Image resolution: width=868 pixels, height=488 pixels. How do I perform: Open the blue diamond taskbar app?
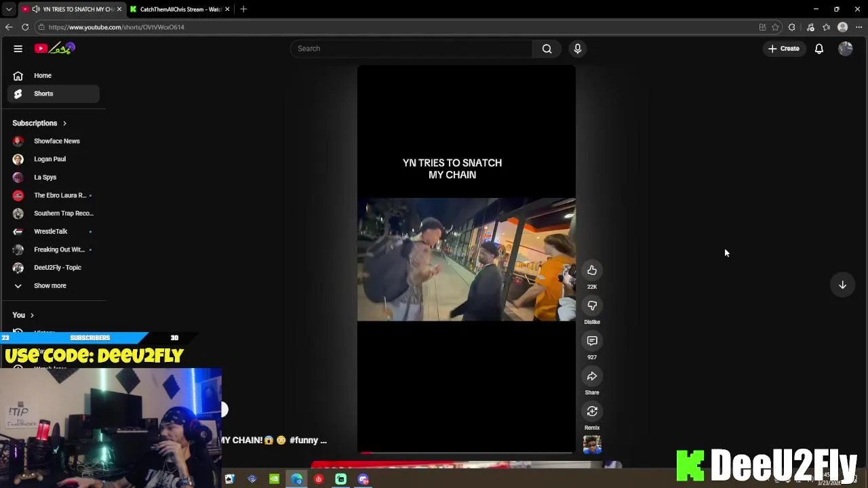[252, 479]
